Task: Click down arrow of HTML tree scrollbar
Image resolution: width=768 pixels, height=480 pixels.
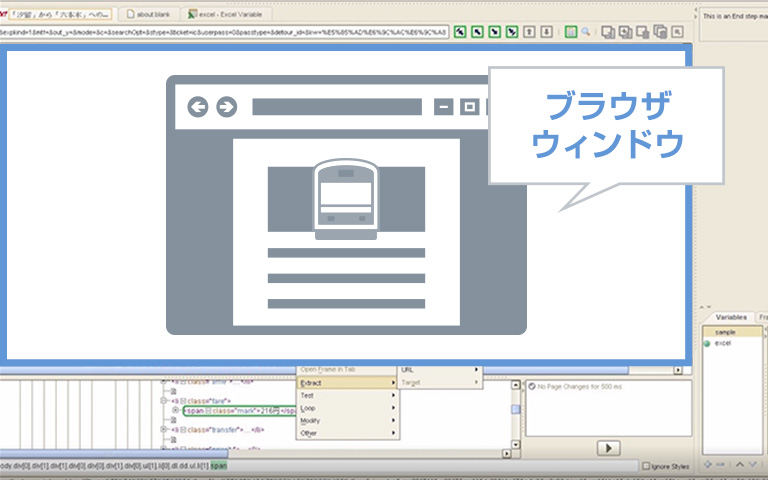Action: click(515, 444)
